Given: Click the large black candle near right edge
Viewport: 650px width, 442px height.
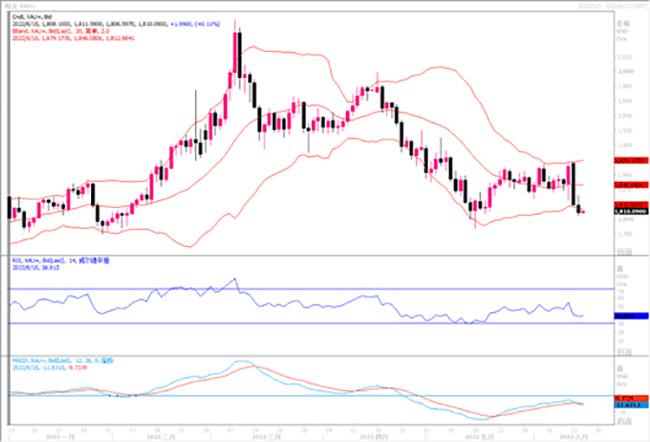Looking at the screenshot, I should coord(574,183).
